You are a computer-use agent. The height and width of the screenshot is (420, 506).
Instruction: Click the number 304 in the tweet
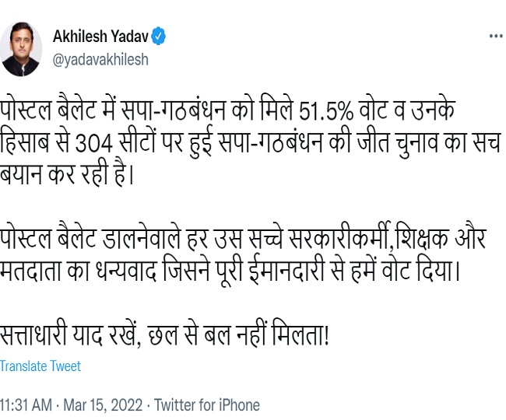coord(94,143)
